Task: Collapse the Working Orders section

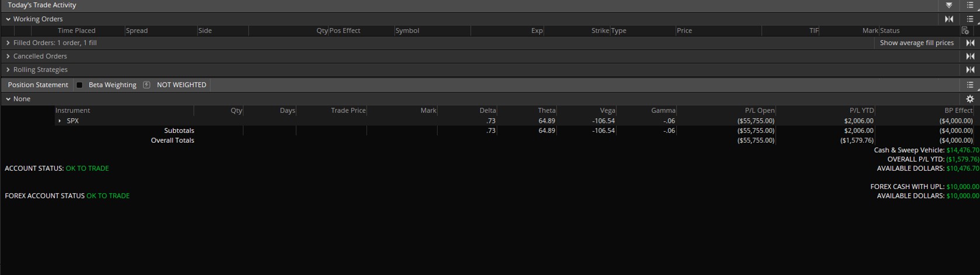Action: click(8, 19)
